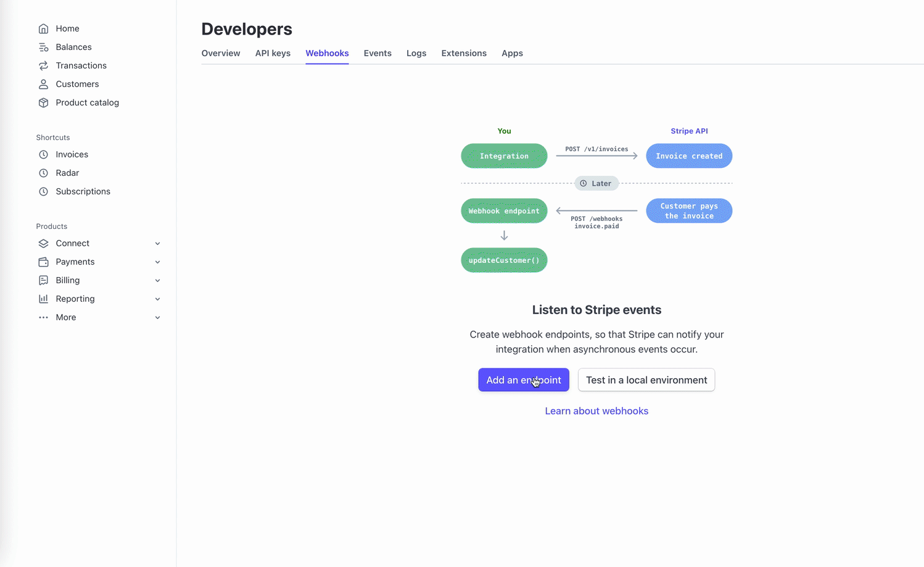Expand the Billing chevron
Image resolution: width=924 pixels, height=567 pixels.
[157, 281]
